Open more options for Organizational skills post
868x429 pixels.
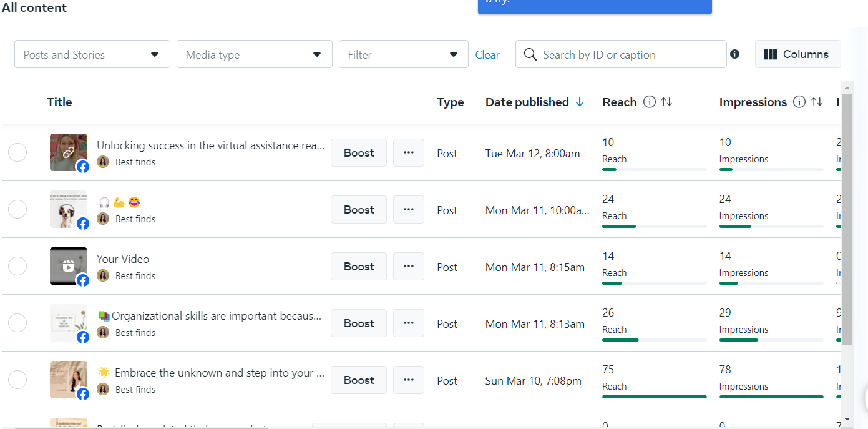click(x=409, y=323)
